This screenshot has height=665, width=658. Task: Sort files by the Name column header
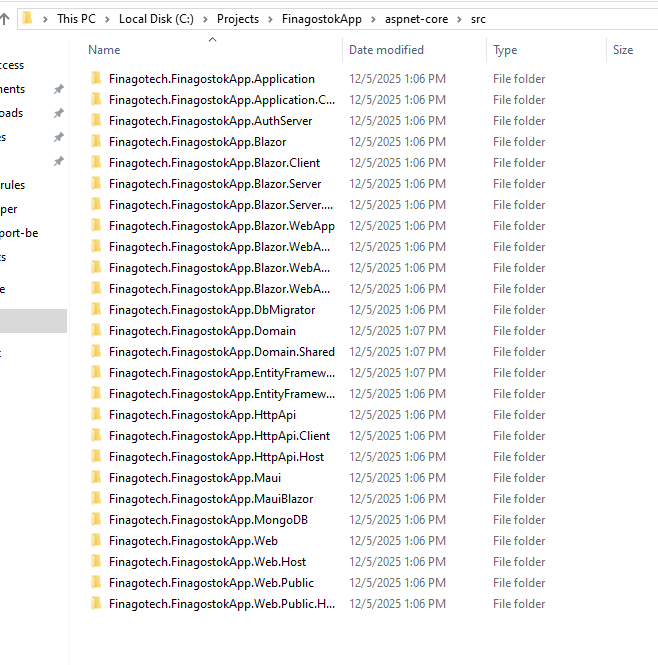(x=104, y=50)
